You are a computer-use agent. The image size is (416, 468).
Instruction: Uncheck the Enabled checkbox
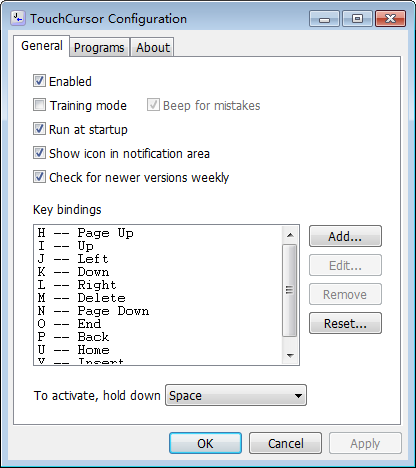click(39, 81)
